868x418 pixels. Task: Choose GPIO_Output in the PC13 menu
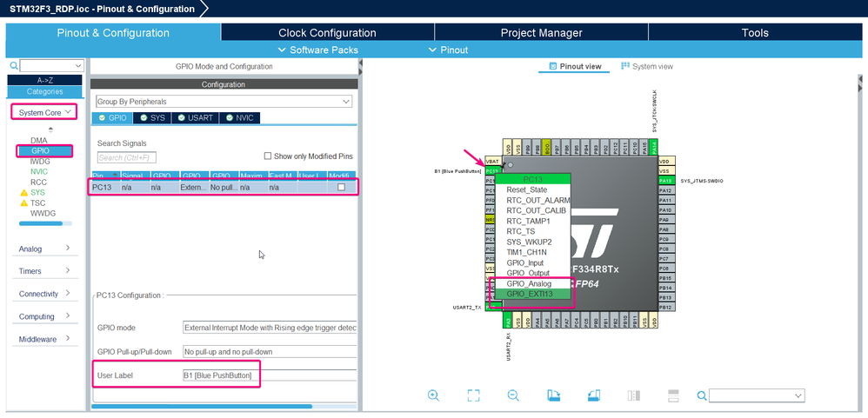(532, 273)
